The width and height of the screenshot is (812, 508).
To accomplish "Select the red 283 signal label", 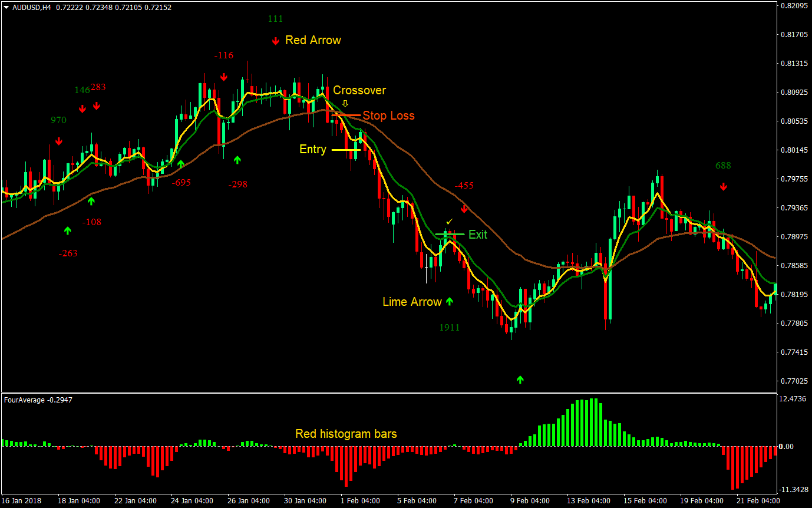I will pyautogui.click(x=98, y=87).
